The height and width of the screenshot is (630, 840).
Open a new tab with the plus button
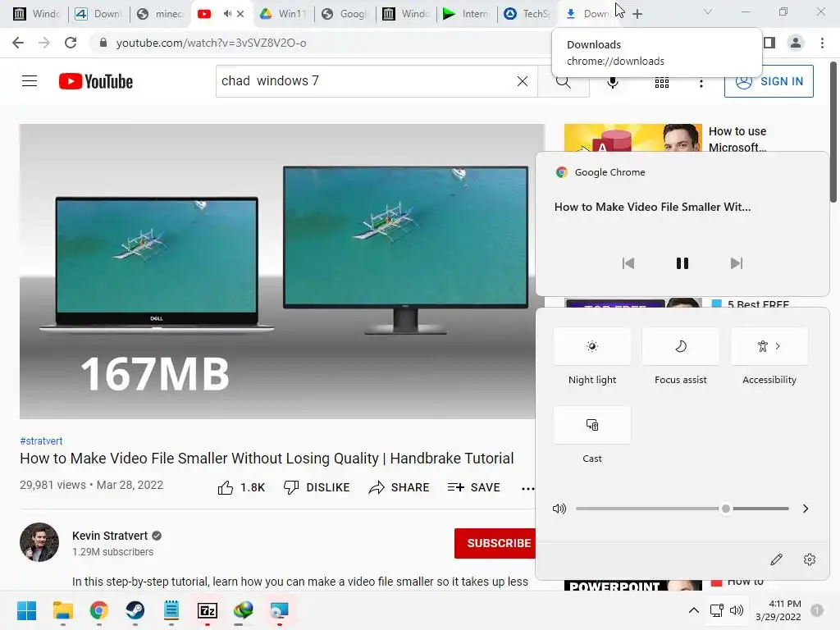click(637, 14)
